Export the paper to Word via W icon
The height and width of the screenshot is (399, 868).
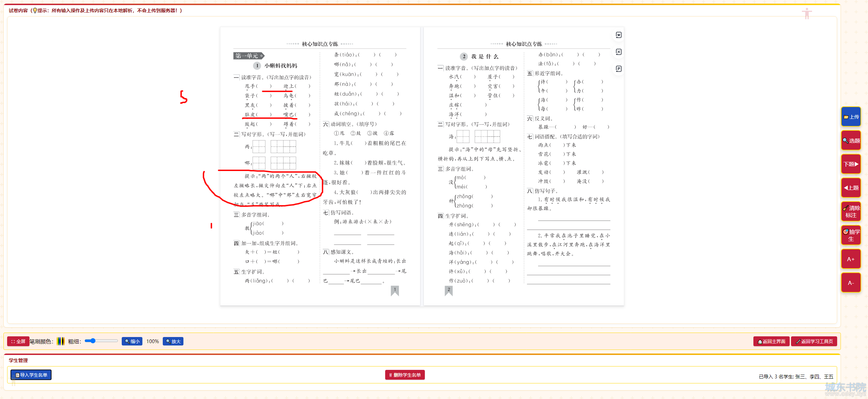pyautogui.click(x=618, y=35)
